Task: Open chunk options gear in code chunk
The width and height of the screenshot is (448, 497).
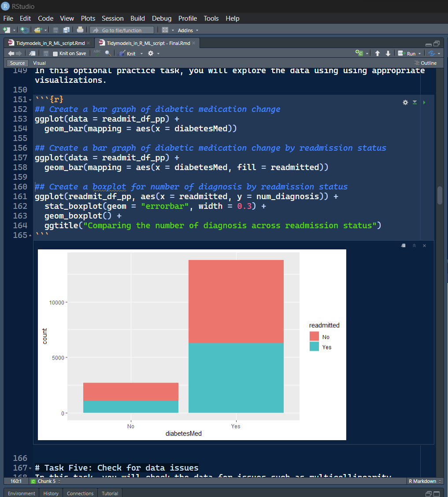Action: click(x=405, y=102)
